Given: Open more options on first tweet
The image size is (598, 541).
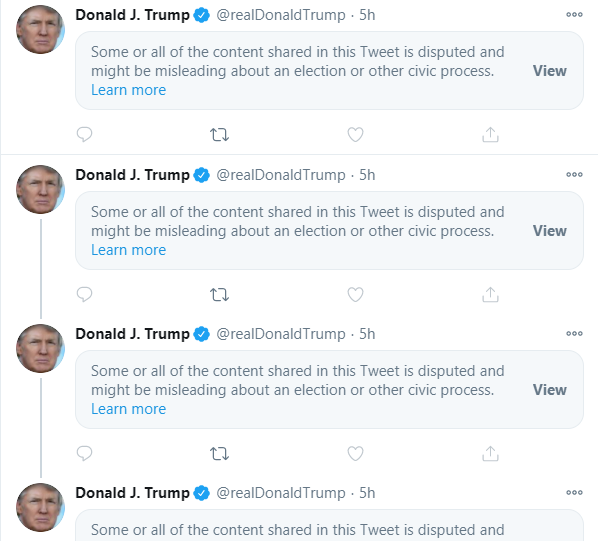Looking at the screenshot, I should pos(574,14).
